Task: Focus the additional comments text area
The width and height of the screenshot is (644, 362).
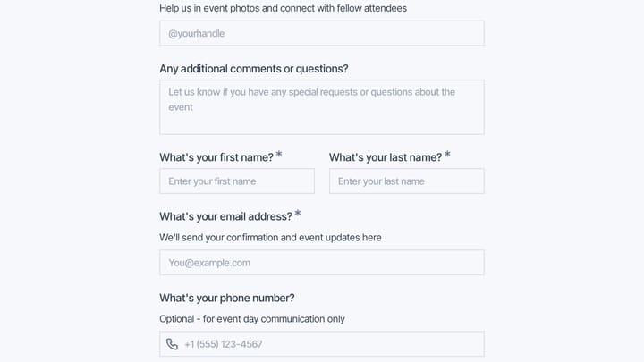Action: 322,107
